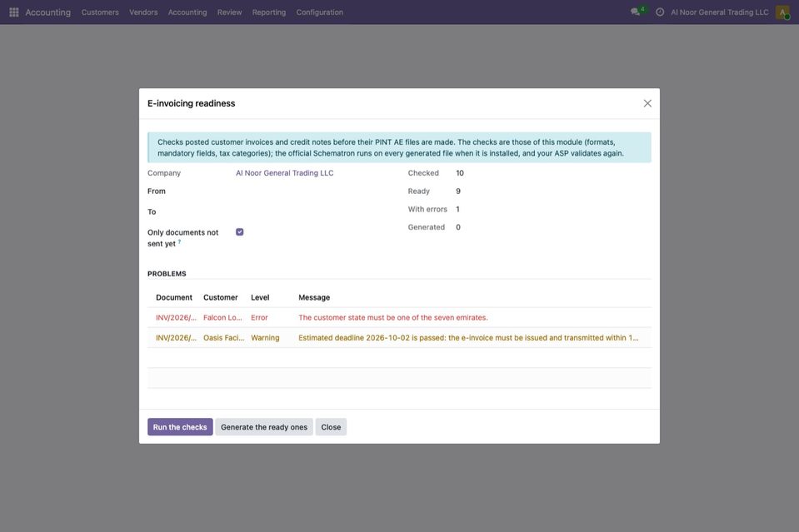Click the 'Oasis Faci...' customer cell
Viewport: 799px width, 532px height.
tap(223, 338)
